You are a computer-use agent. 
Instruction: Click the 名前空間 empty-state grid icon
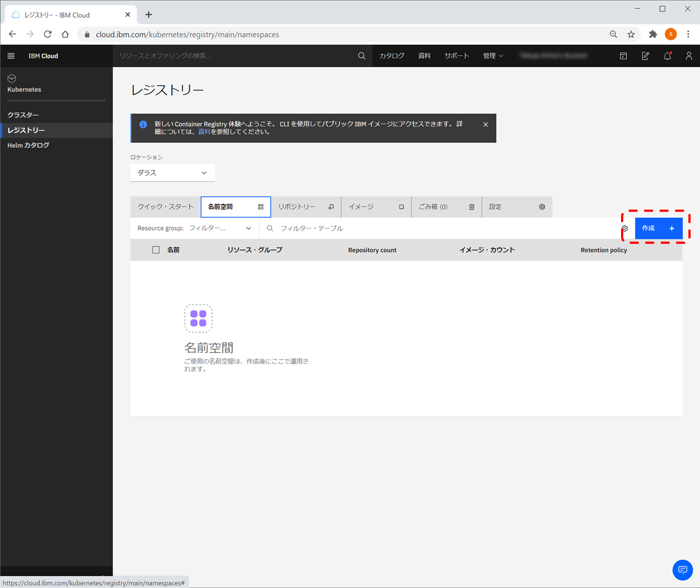198,318
